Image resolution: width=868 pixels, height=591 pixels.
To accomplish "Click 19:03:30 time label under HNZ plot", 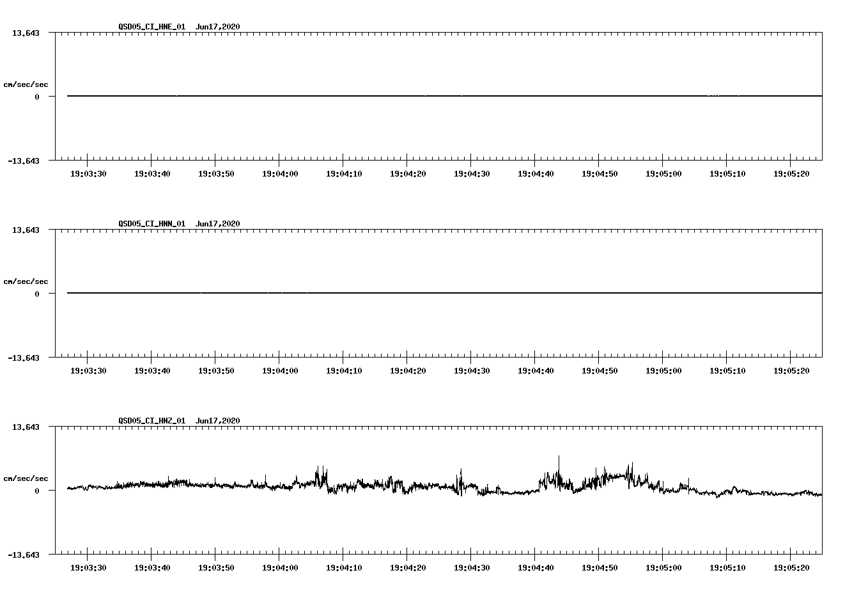I will point(88,567).
